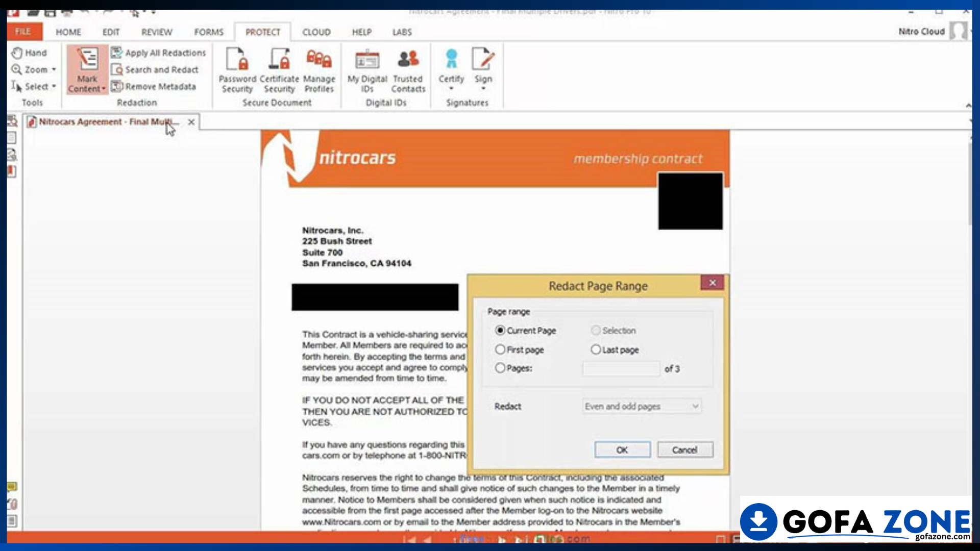Select the Hand tool
This screenshot has width=980, height=551.
click(x=29, y=53)
